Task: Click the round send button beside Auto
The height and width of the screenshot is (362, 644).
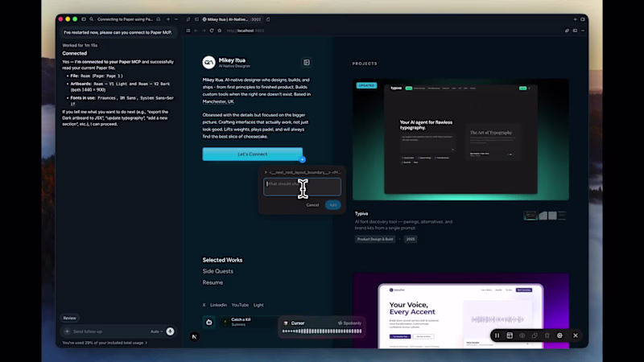Action: click(170, 331)
